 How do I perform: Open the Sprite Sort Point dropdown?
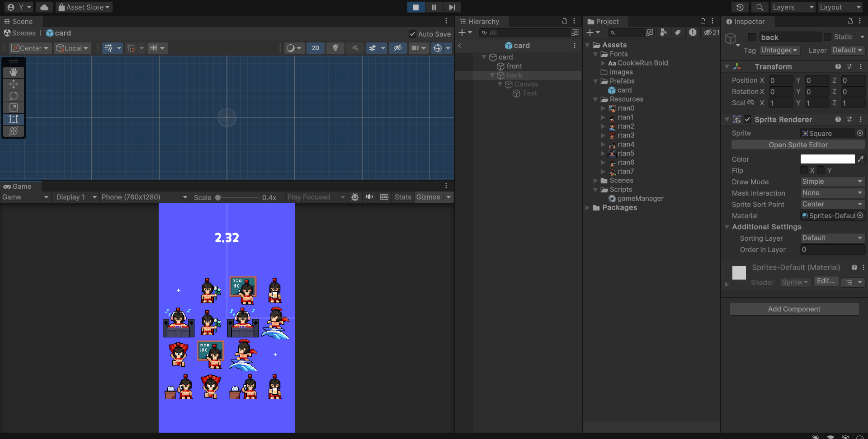pyautogui.click(x=832, y=204)
